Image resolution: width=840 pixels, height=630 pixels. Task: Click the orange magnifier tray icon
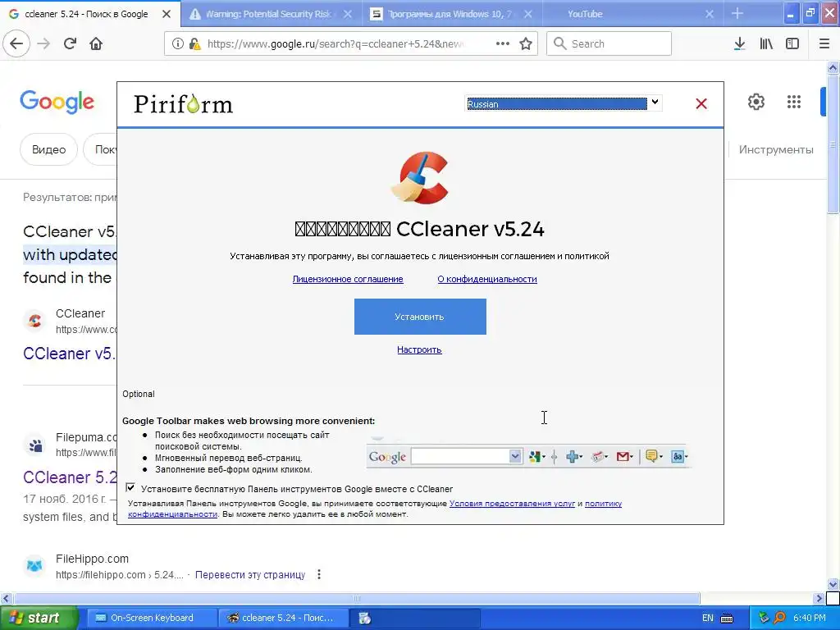pyautogui.click(x=780, y=619)
